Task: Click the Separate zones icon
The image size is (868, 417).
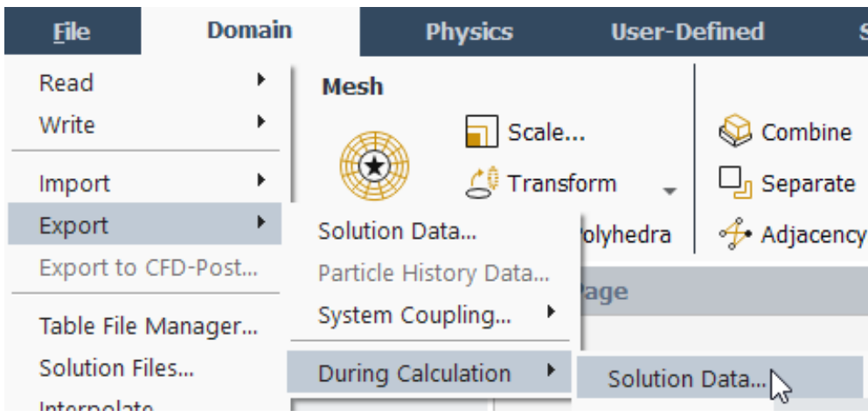Action: tap(735, 183)
